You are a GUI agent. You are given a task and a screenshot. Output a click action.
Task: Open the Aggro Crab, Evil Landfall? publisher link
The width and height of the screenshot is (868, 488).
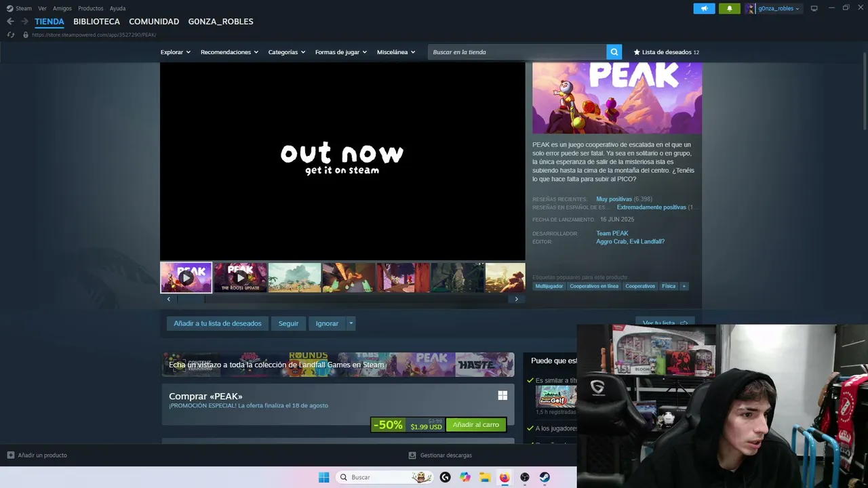click(630, 242)
